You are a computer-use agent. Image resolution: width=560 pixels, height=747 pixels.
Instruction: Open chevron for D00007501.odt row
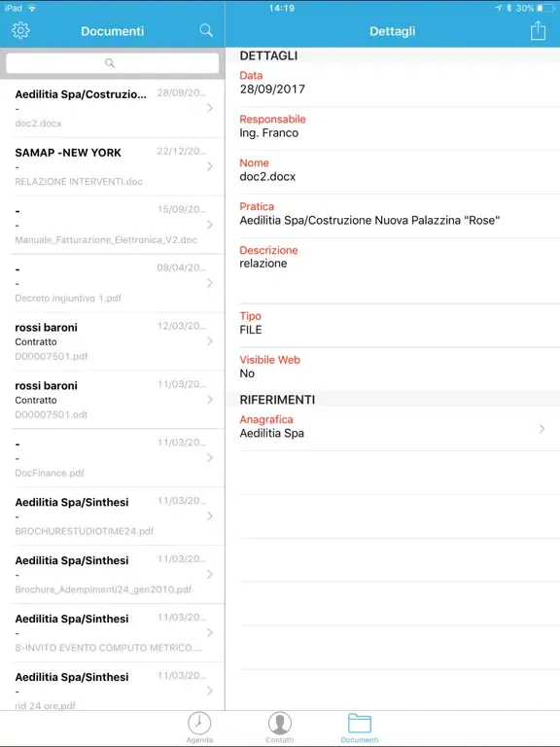[210, 399]
